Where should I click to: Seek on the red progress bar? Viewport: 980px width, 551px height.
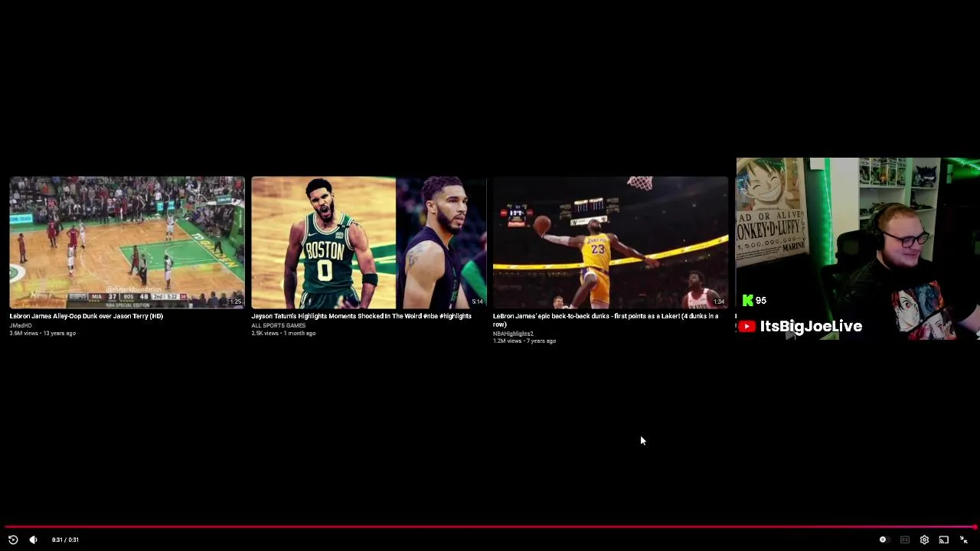(490, 527)
